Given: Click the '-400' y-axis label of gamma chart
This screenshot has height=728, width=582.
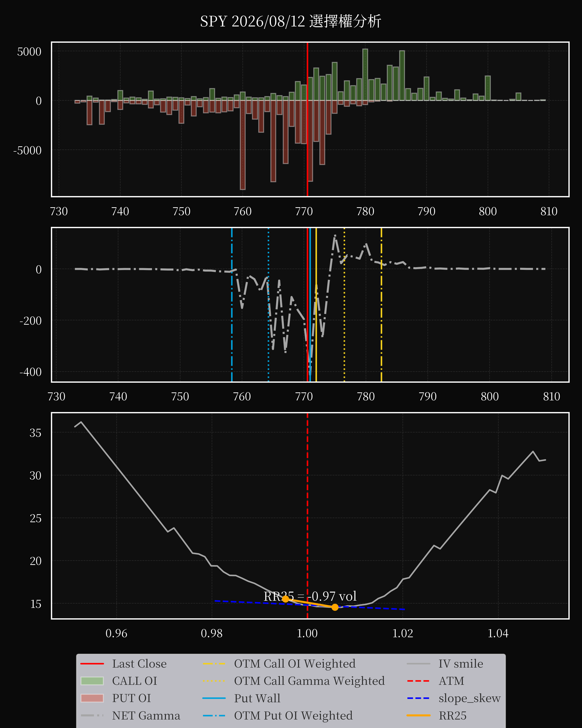Looking at the screenshot, I should pos(30,372).
